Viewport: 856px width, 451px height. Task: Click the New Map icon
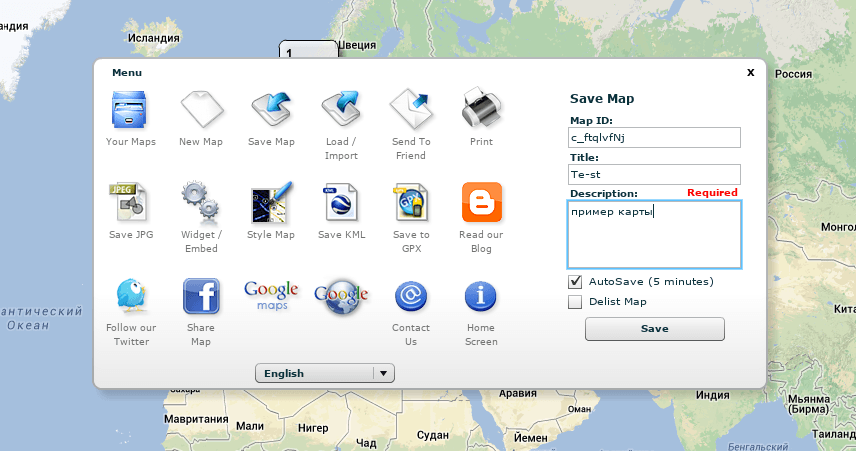pyautogui.click(x=201, y=110)
